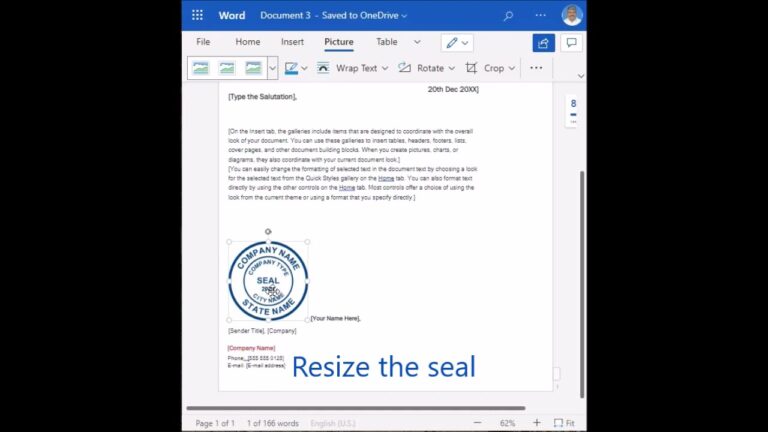
Task: Show more ribbon options ellipsis
Action: [x=536, y=68]
